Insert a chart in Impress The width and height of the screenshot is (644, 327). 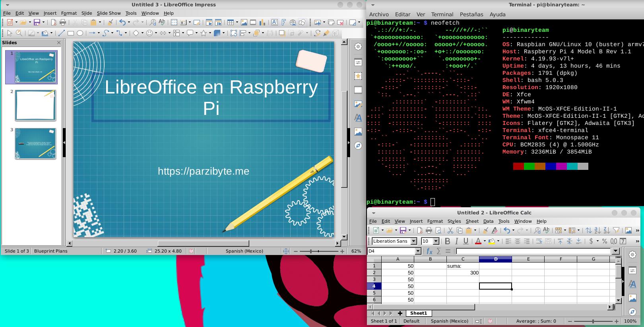pyautogui.click(x=262, y=22)
